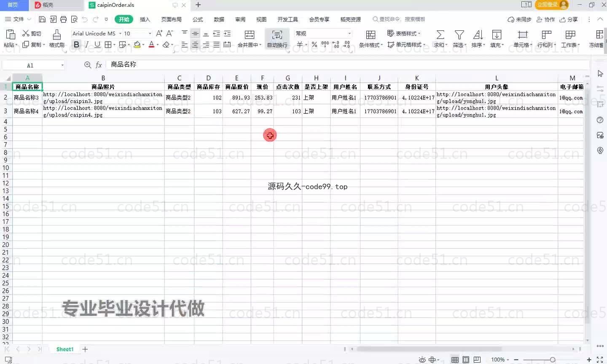Click the Print icon in quick access toolbar
The image size is (607, 364).
click(63, 19)
